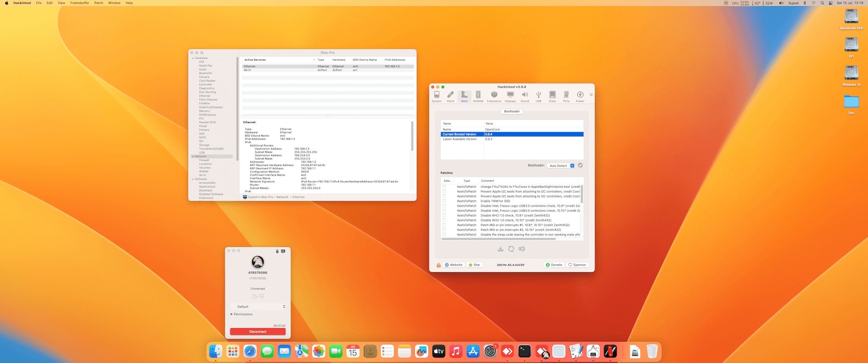Open Safari from the Dock
The image size is (868, 363).
tap(250, 351)
